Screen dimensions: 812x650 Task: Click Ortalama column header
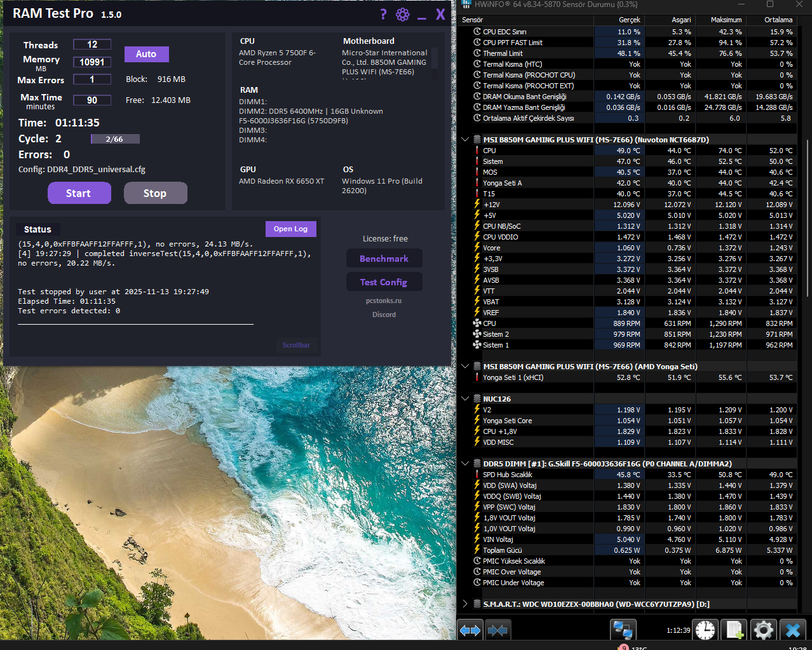771,20
